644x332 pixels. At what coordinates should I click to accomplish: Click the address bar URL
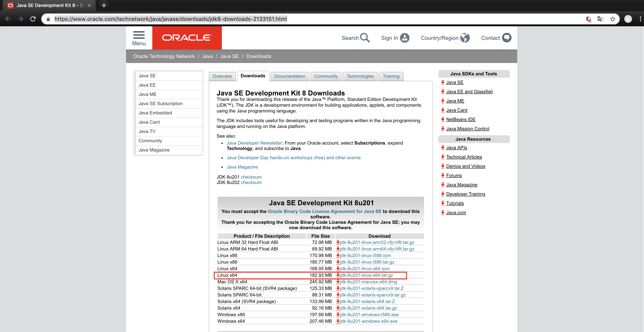pos(170,19)
